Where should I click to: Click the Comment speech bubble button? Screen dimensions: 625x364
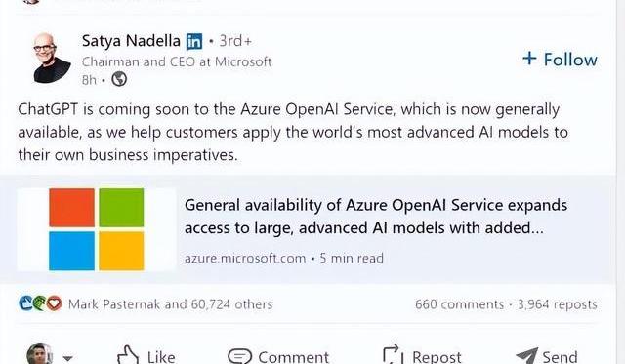coord(278,356)
